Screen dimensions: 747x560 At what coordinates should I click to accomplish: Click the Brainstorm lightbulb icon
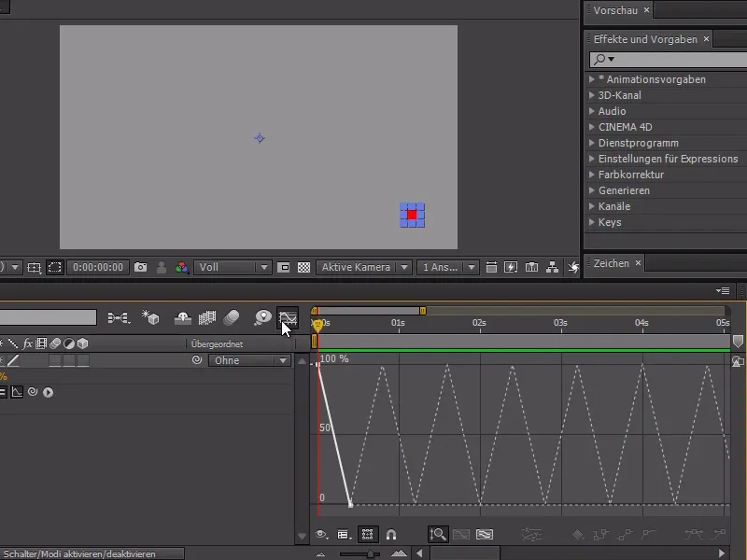pos(262,317)
